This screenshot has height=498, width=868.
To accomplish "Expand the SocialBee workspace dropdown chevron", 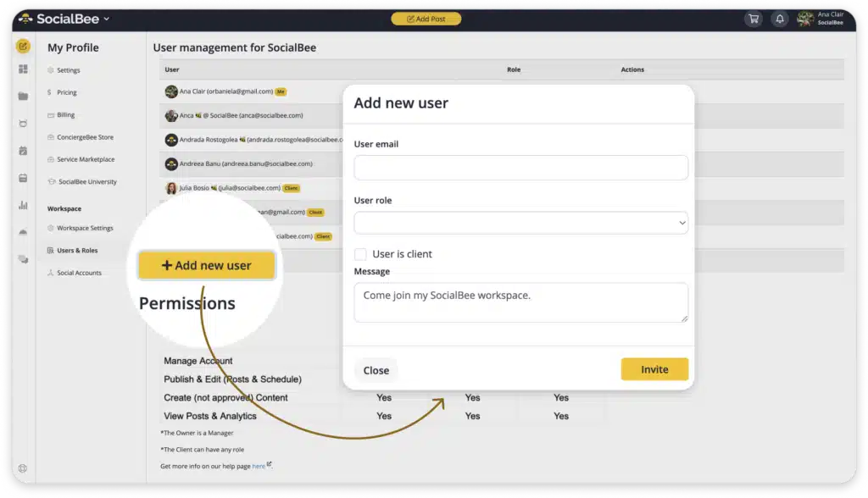I will pyautogui.click(x=106, y=19).
